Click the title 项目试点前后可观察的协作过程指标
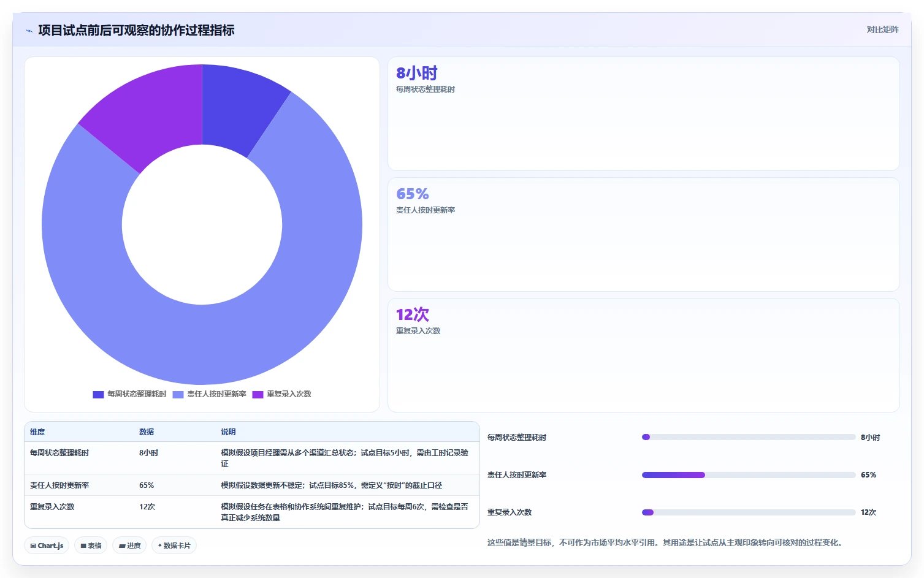Viewport: 924px width, 578px height. tap(136, 30)
